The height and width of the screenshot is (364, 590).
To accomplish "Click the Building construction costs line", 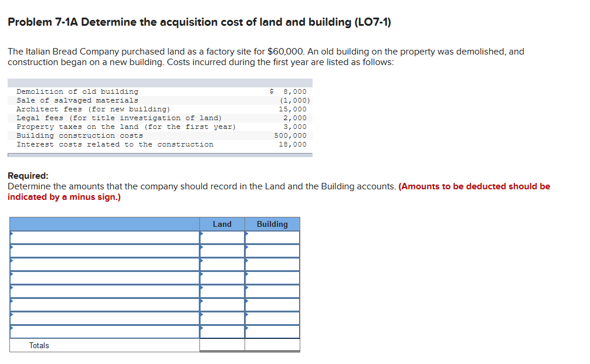I will click(75, 135).
